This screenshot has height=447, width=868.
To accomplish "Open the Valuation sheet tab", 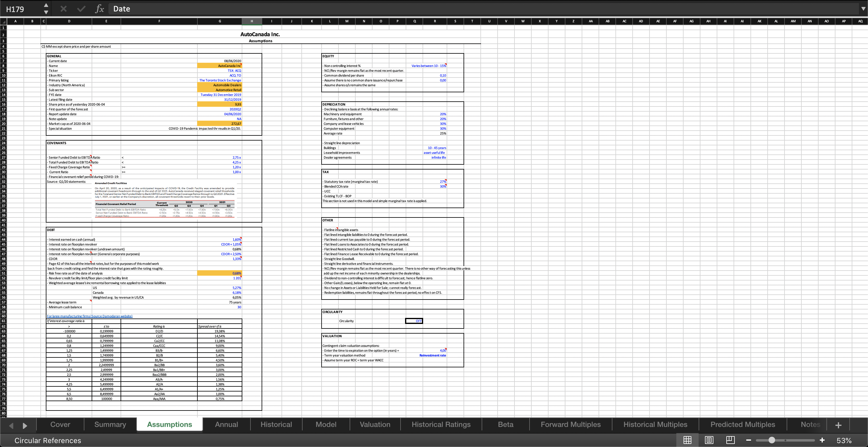I will 375,424.
